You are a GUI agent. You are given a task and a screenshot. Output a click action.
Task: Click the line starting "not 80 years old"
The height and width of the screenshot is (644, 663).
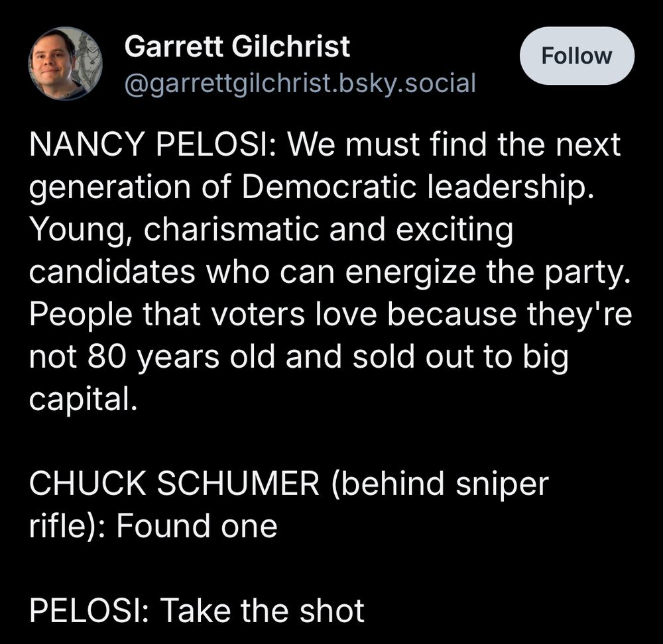(298, 357)
